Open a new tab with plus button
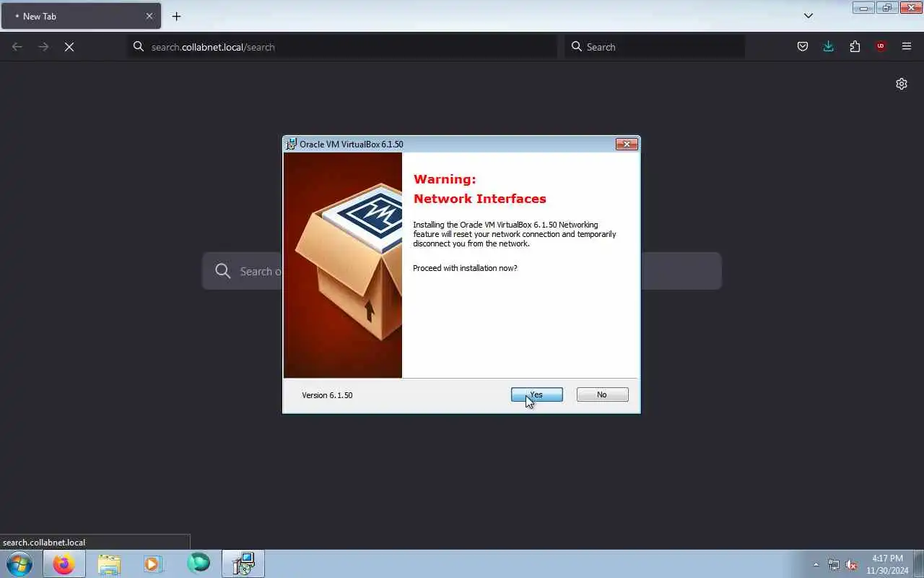924x578 pixels. (176, 16)
